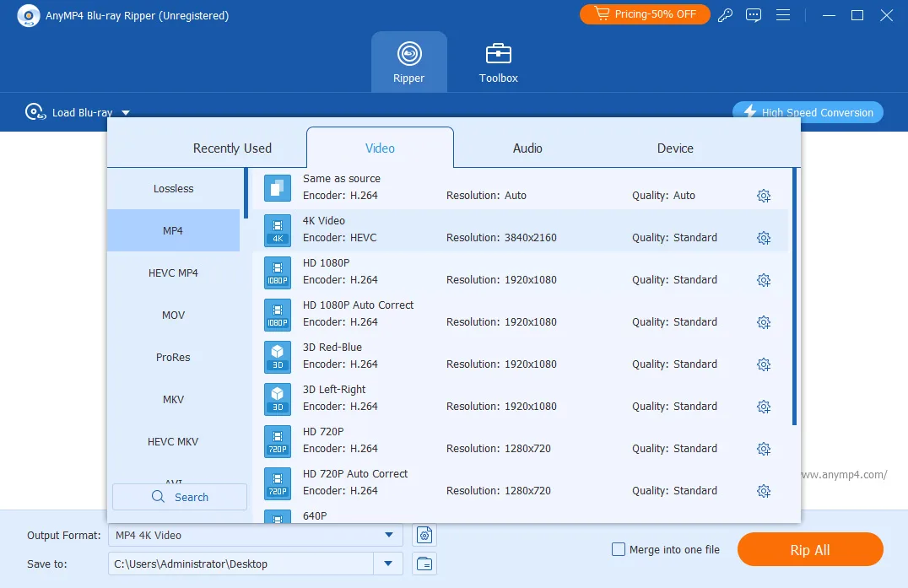
Task: Click the Rip All button
Action: pos(810,550)
